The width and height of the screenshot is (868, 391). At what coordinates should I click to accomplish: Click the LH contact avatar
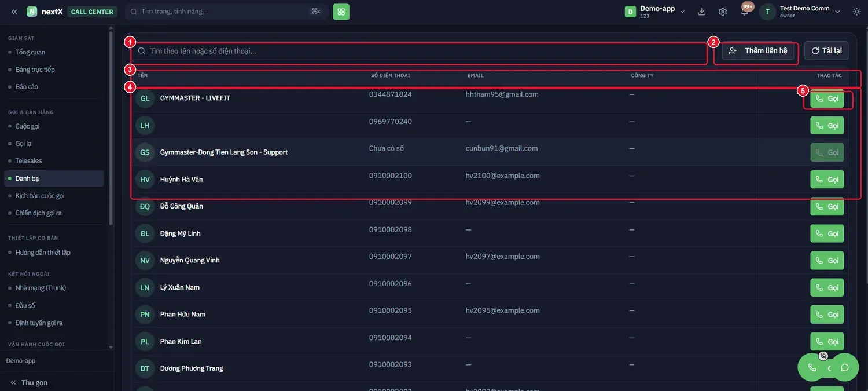[145, 126]
